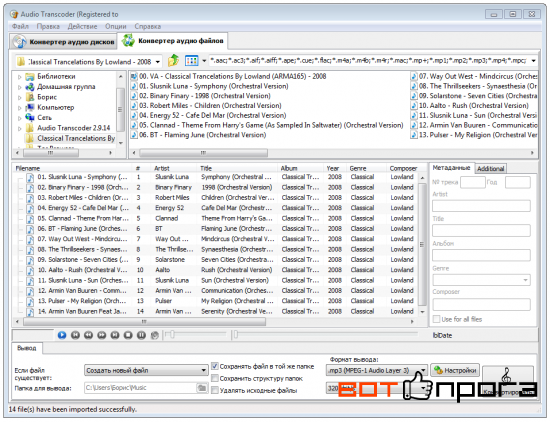The height and width of the screenshot is (422, 550).
Task: Click the Компьютер icon in tree
Action: (30, 107)
